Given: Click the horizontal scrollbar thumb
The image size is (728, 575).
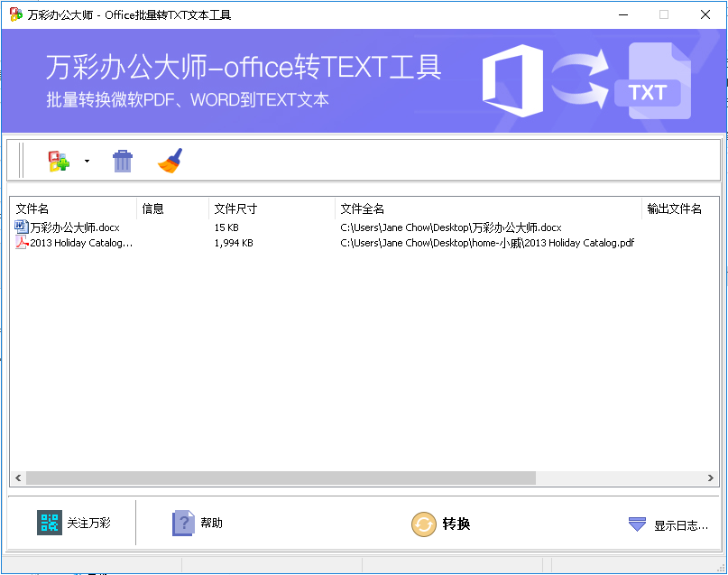Looking at the screenshot, I should pyautogui.click(x=281, y=478).
